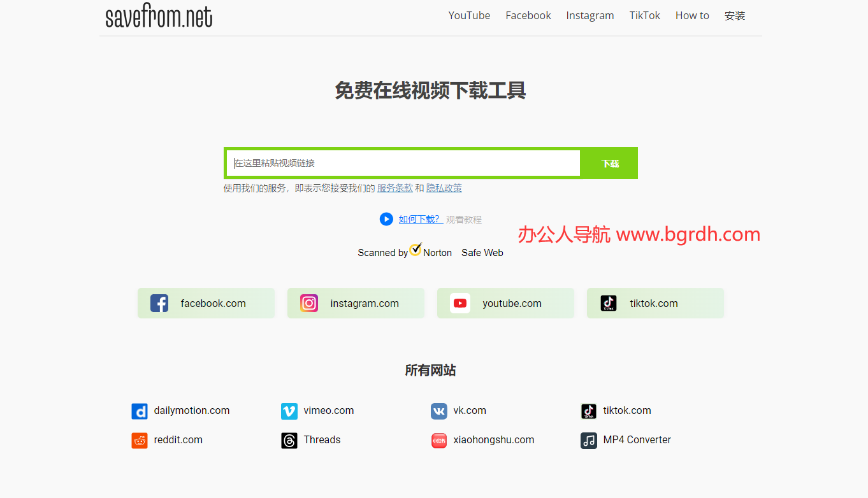Click the Vimeo icon

(x=289, y=411)
